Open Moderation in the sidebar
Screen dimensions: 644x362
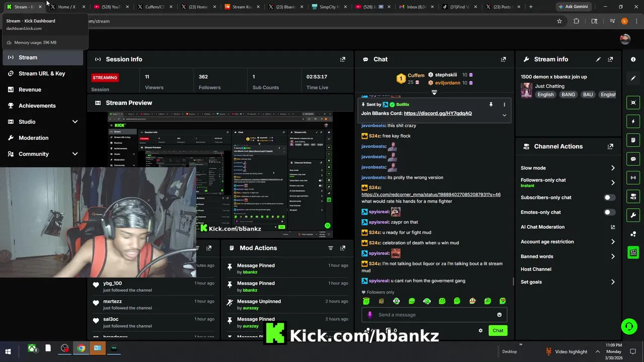point(43,138)
